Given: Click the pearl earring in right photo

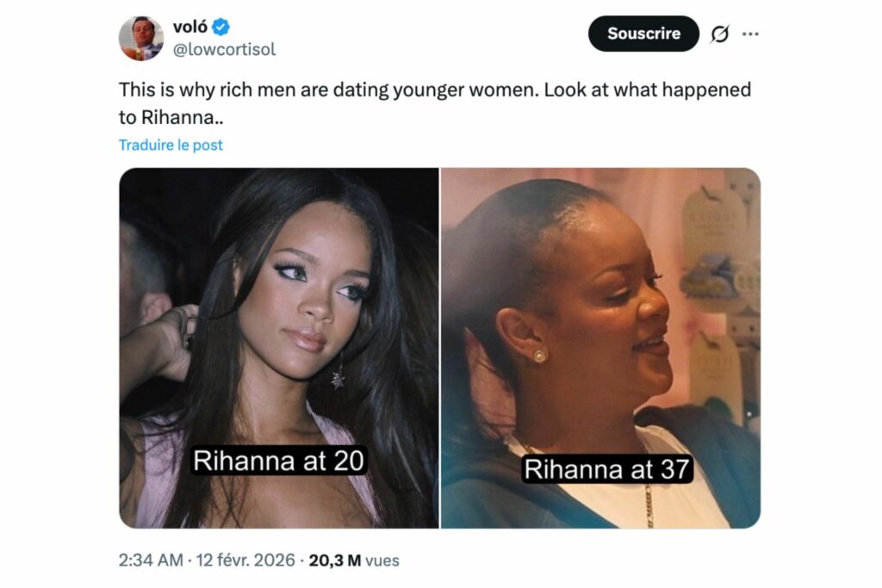Looking at the screenshot, I should (x=539, y=355).
